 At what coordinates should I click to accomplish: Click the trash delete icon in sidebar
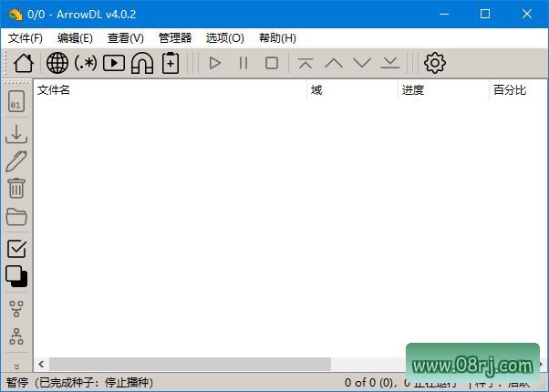(16, 188)
